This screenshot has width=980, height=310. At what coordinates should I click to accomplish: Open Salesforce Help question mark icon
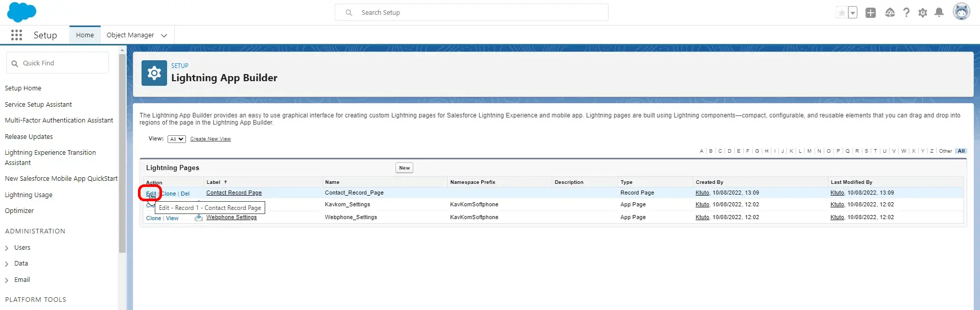906,13
